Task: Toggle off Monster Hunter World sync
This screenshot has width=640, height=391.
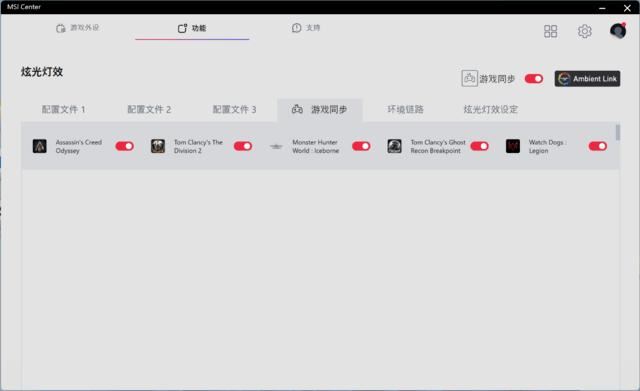Action: (361, 146)
